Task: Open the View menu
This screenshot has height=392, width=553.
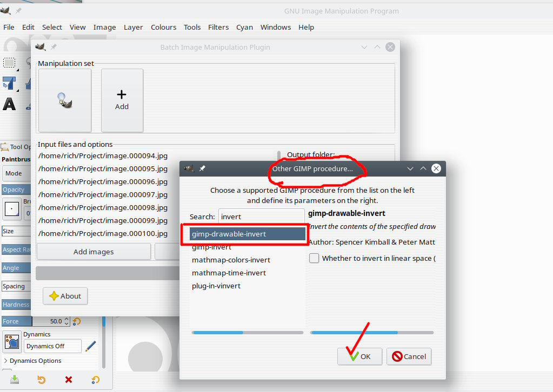Action: [78, 27]
